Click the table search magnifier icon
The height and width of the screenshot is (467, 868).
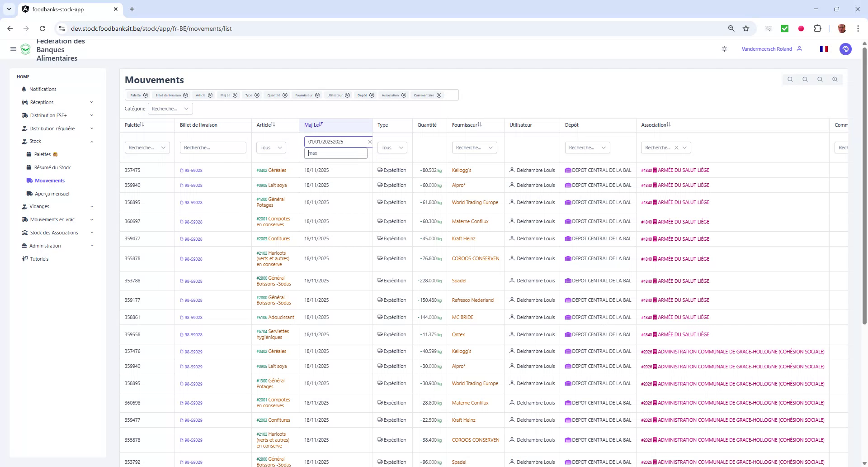click(820, 79)
